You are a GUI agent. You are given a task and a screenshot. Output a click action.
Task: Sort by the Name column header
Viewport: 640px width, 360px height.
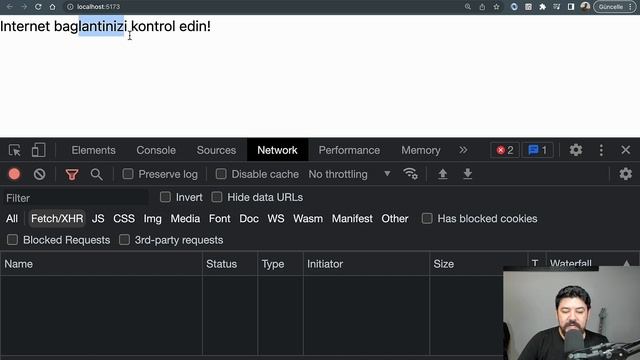click(101, 264)
